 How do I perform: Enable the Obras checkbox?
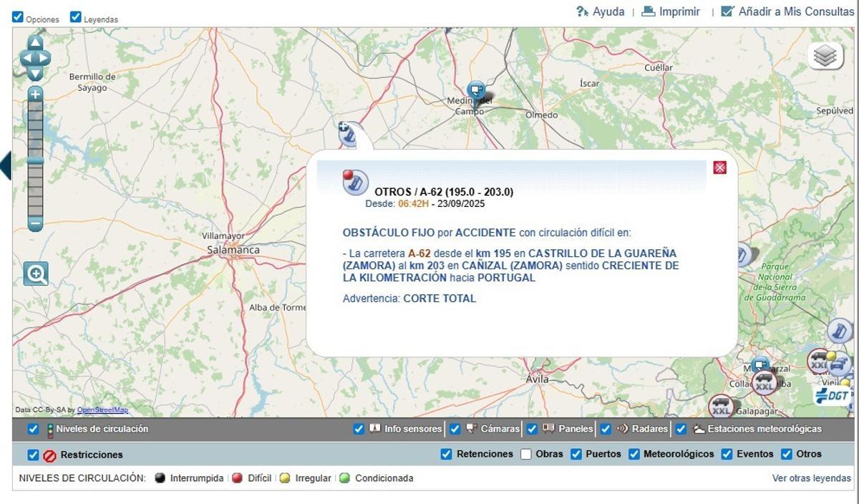pyautogui.click(x=526, y=454)
